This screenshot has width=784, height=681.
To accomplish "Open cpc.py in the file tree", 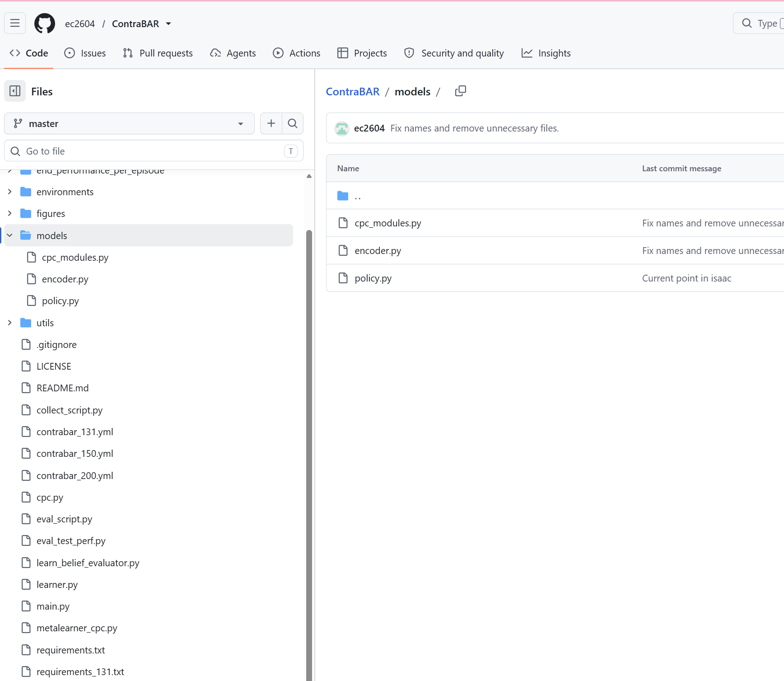I will (x=50, y=497).
